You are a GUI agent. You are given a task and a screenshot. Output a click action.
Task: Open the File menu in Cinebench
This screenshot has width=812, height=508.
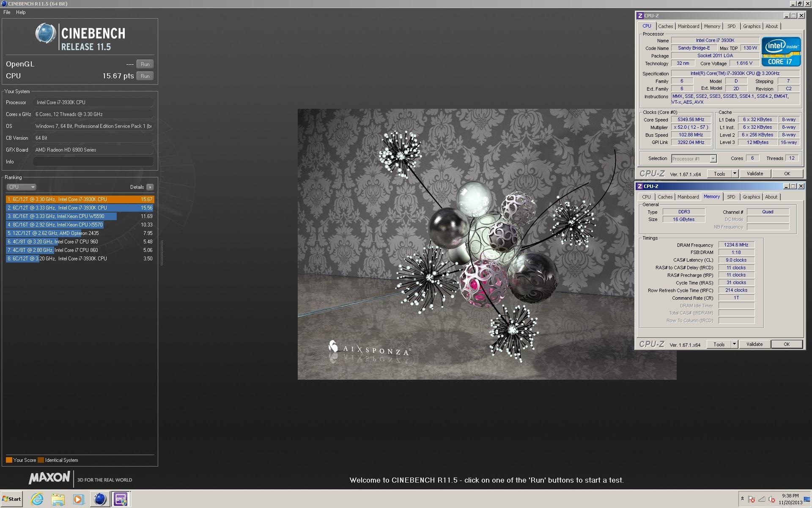[x=7, y=12]
